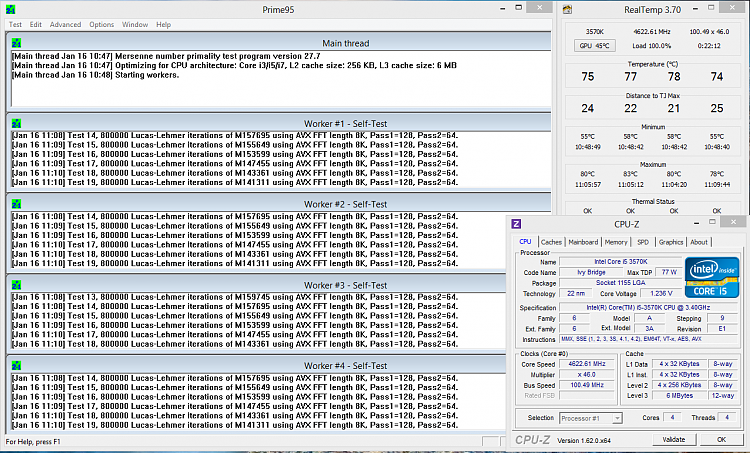750x453 pixels.
Task: Click the Package Socket 1155 LGA field
Action: click(x=620, y=283)
